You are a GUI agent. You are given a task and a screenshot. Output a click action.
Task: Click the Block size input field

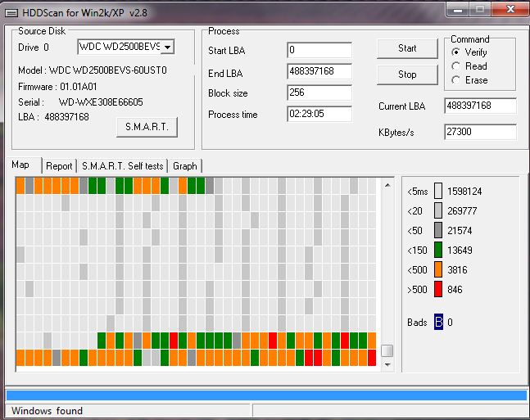319,93
